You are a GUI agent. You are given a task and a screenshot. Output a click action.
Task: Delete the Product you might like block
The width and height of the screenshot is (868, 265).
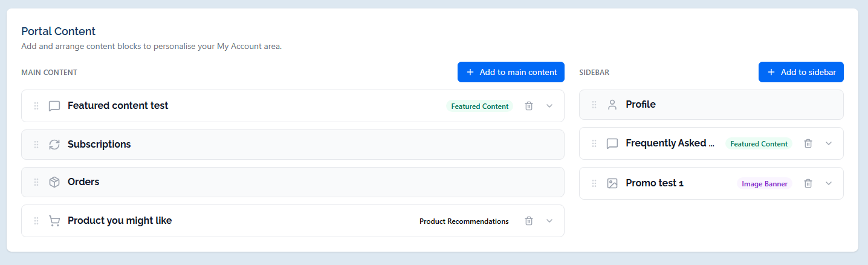click(x=529, y=221)
